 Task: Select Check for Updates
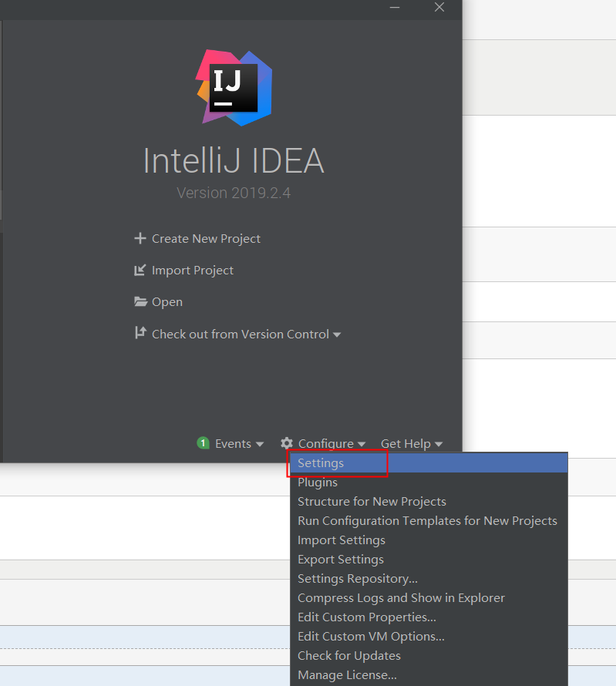tap(429, 655)
